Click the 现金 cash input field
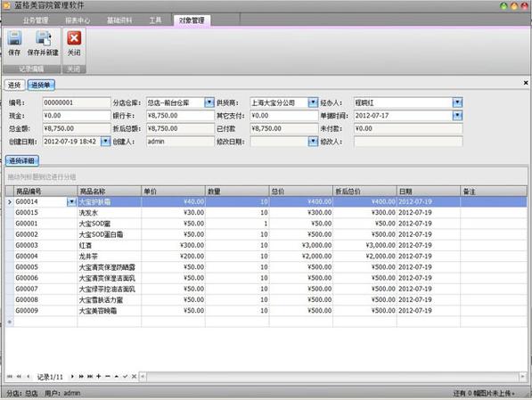 click(77, 115)
